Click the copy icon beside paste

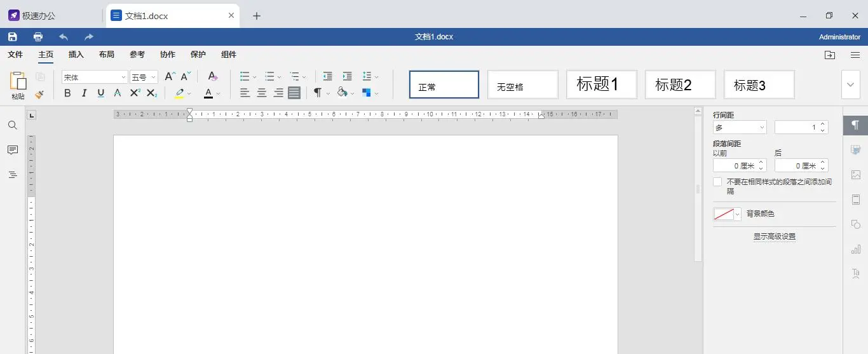coord(40,77)
